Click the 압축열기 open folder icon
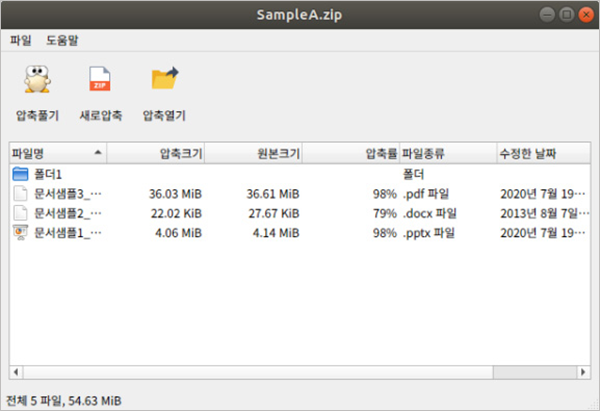 pos(165,78)
